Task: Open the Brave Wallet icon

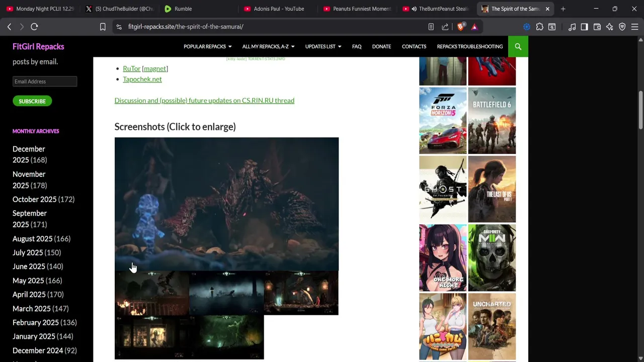Action: (597, 27)
